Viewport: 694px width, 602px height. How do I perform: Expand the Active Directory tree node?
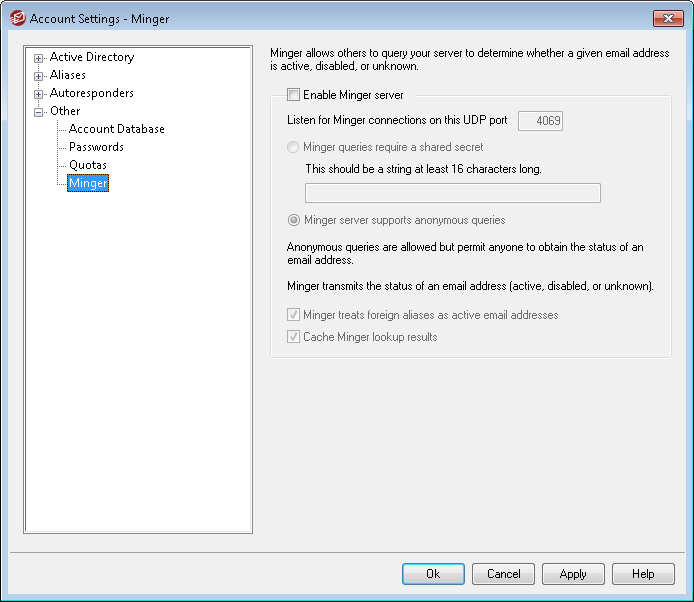39,58
